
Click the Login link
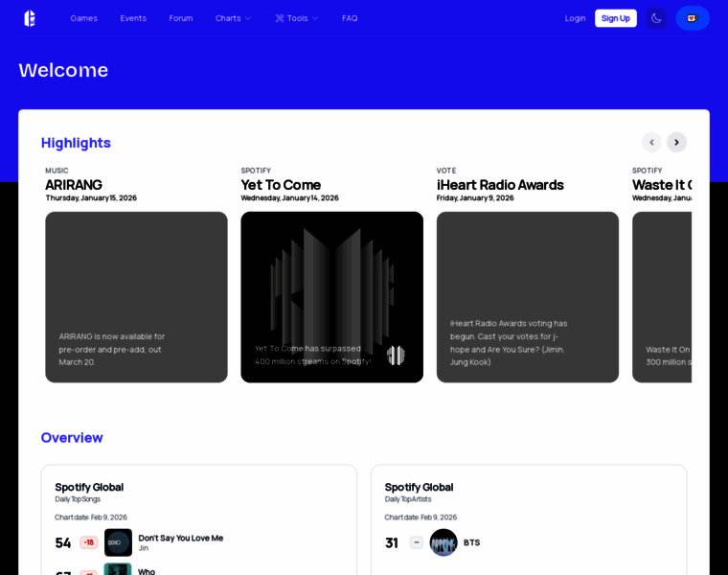pos(575,18)
